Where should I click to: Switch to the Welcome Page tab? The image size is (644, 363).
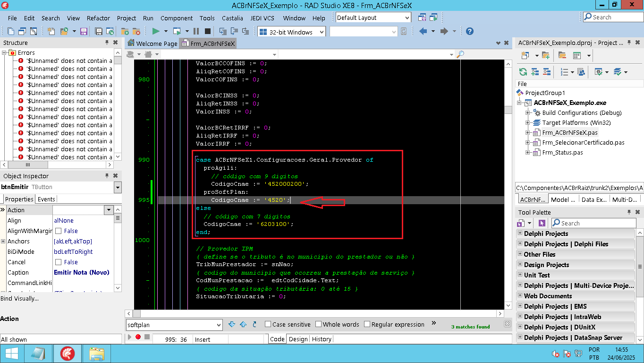tap(153, 43)
